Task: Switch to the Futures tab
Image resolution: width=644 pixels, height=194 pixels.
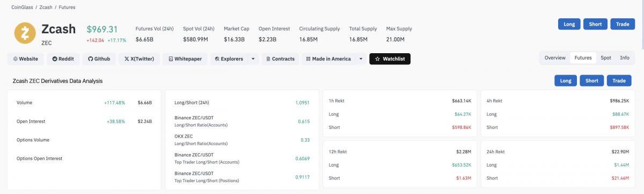Action: [583, 58]
